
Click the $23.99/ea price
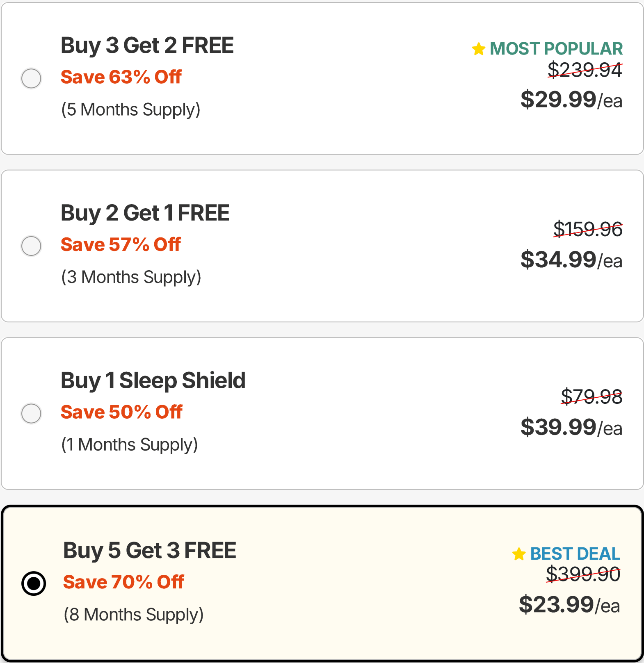[569, 605]
